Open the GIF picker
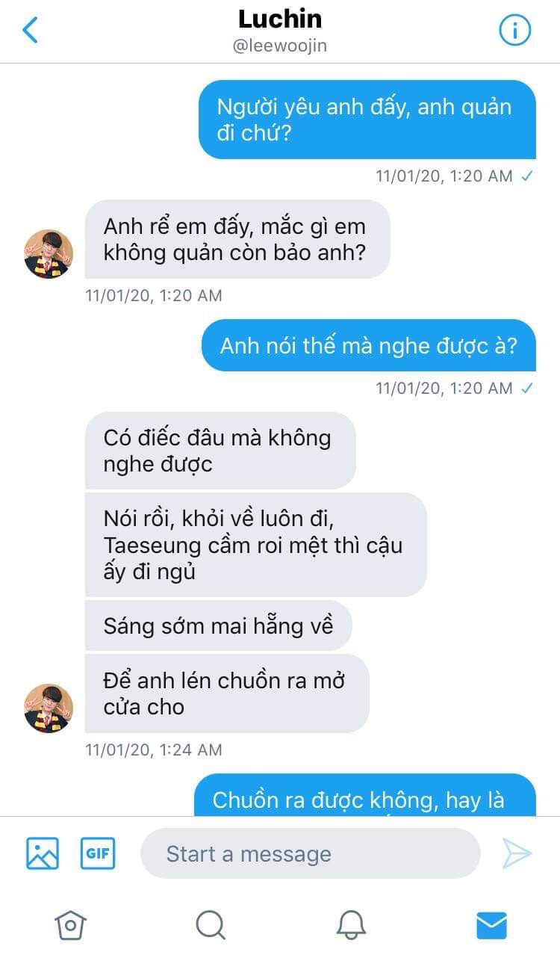This screenshot has width=560, height=964. [98, 853]
